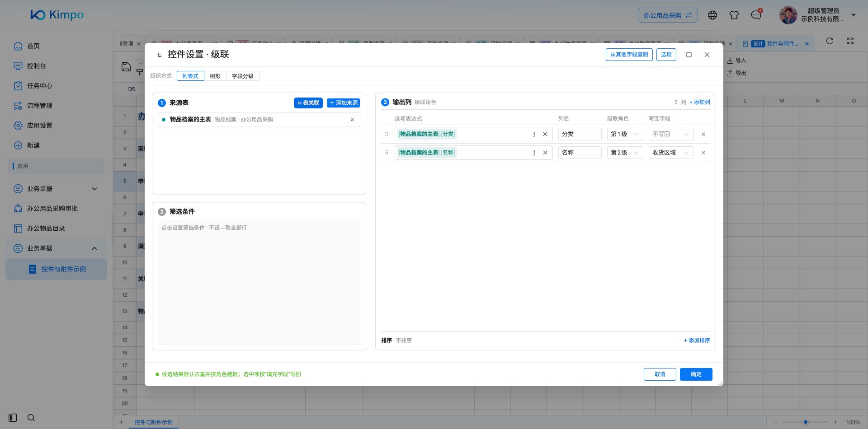
Task: Open the theme shirt icon in header
Action: click(x=734, y=15)
